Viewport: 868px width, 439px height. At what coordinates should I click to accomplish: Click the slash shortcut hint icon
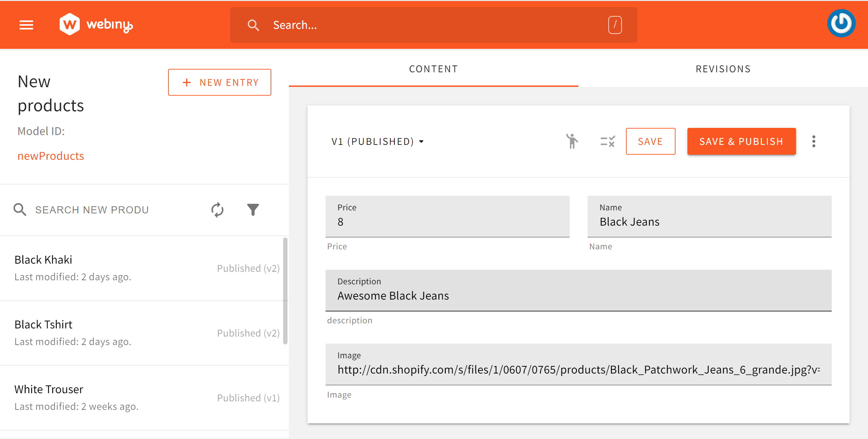(x=615, y=25)
